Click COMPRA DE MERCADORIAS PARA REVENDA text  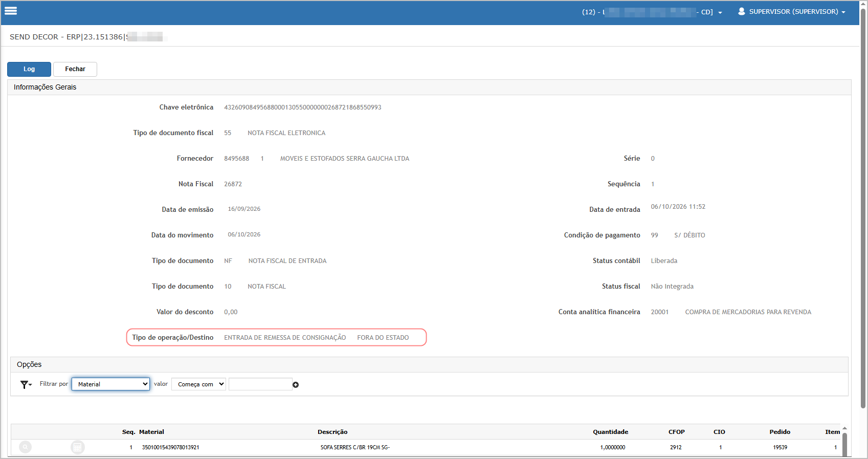748,312
